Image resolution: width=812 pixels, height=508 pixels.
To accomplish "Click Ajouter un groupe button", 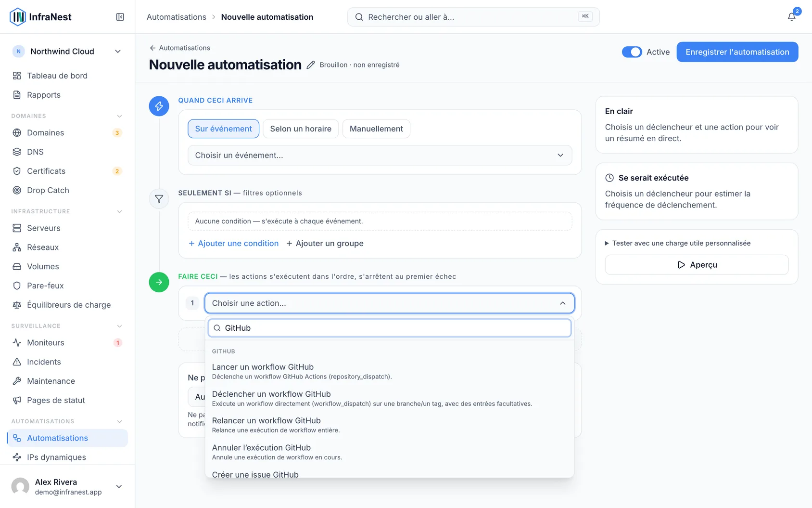I will pyautogui.click(x=325, y=243).
